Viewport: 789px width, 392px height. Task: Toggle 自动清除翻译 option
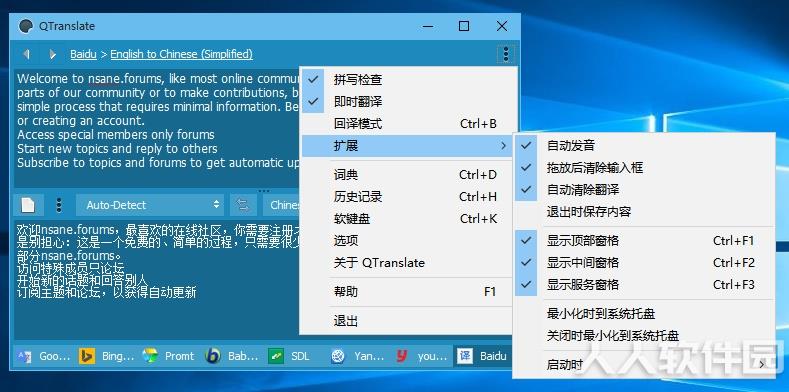click(x=644, y=190)
